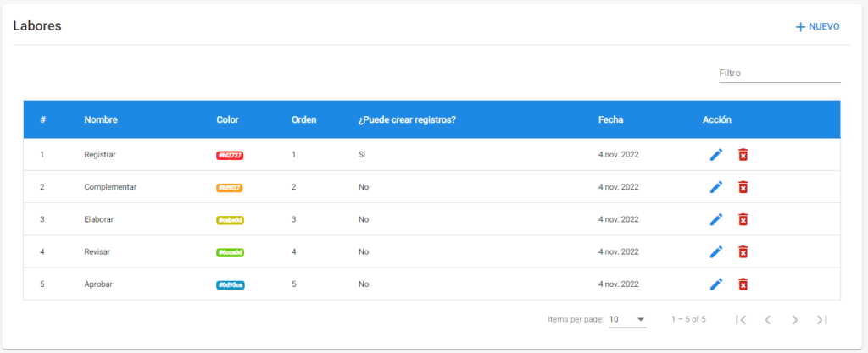This screenshot has width=868, height=353.
Task: Delete the Revisar labor
Action: (743, 251)
